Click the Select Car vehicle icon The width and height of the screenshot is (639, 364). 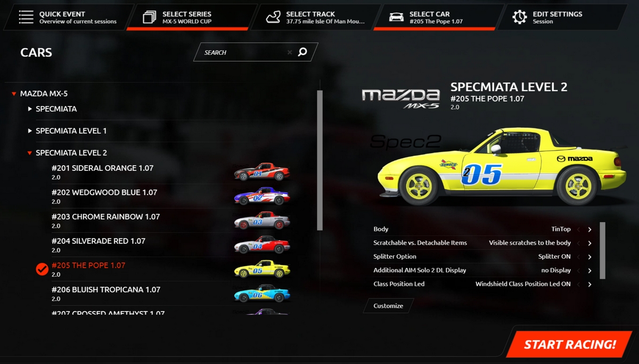coord(396,18)
